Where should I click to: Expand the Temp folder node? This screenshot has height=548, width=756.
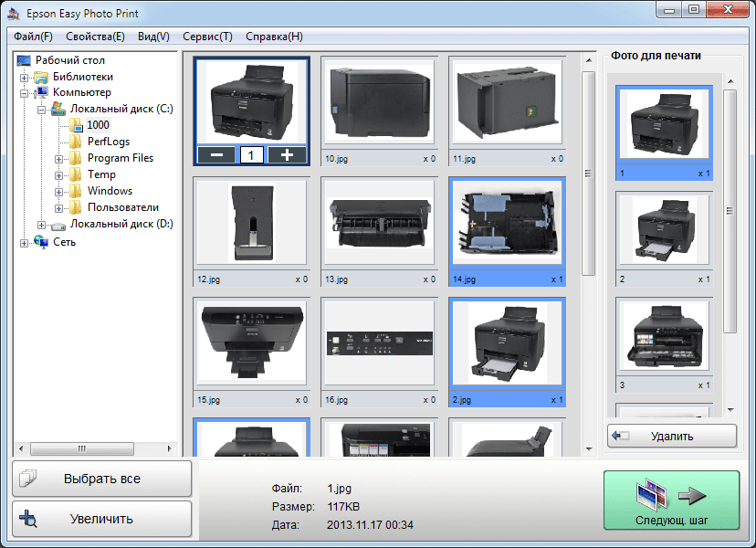click(58, 175)
